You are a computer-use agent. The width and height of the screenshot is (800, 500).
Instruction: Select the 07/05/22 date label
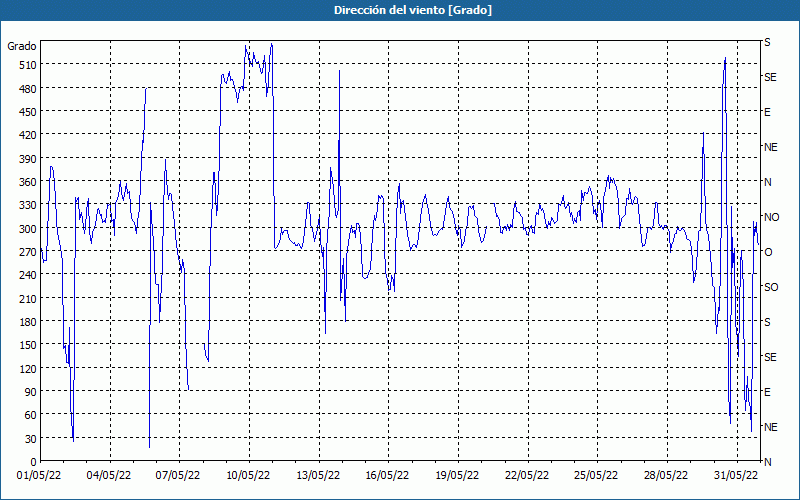point(178,476)
